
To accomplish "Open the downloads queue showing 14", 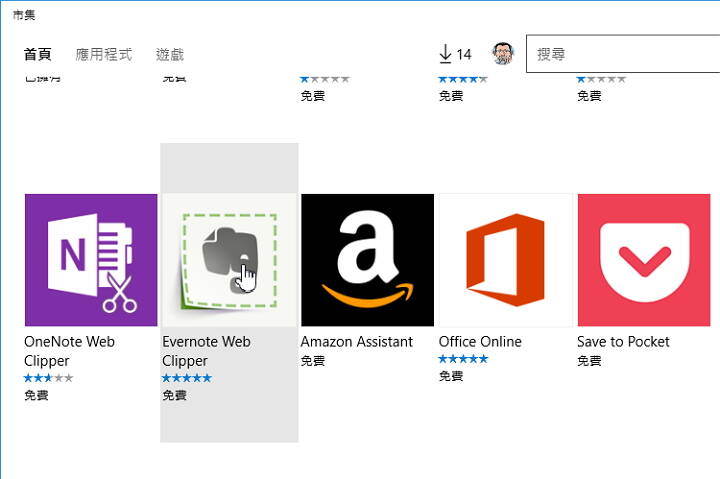I will 455,54.
